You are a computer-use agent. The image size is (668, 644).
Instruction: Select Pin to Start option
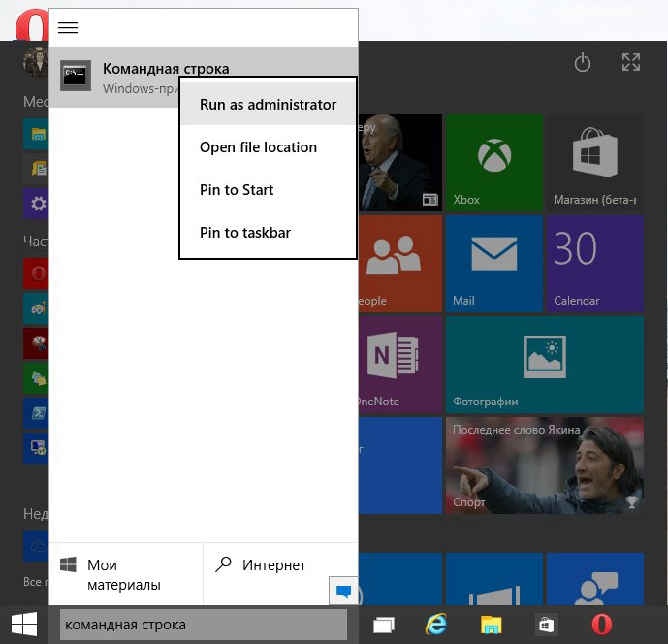(x=237, y=190)
